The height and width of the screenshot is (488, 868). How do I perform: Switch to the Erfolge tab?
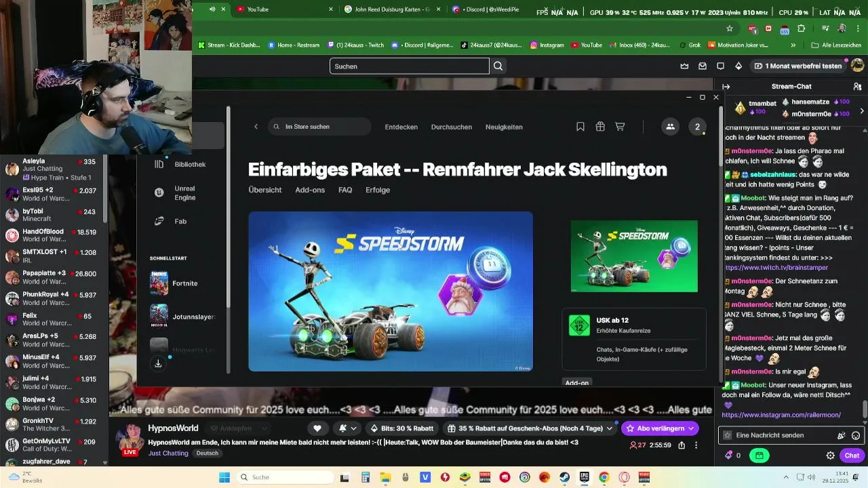coord(378,190)
